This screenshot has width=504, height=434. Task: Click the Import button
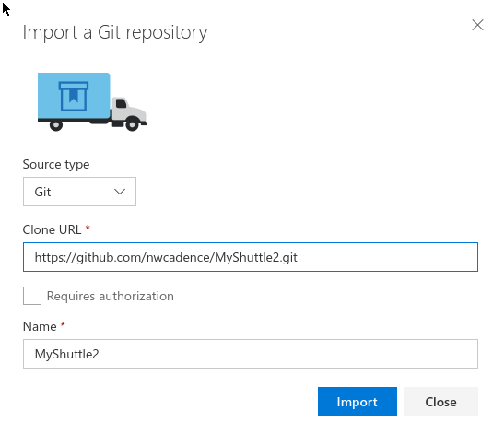(357, 402)
